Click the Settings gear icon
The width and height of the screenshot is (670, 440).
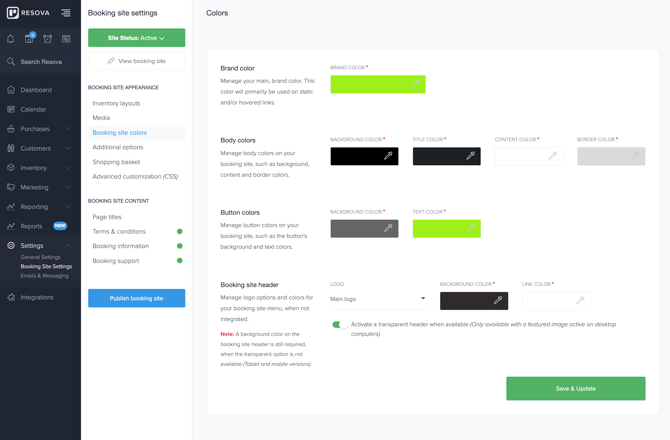click(x=11, y=246)
